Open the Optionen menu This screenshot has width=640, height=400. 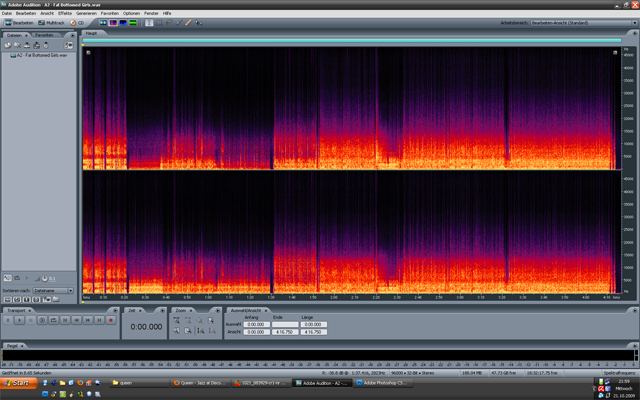click(x=131, y=13)
